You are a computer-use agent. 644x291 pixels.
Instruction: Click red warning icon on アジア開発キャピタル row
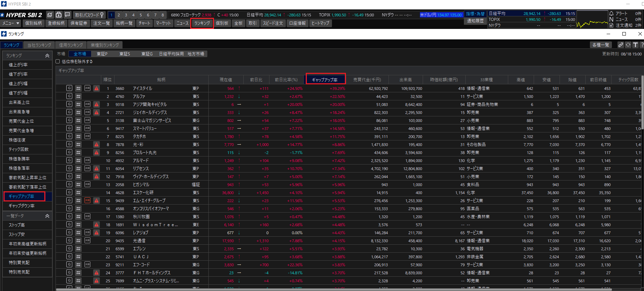(96, 104)
